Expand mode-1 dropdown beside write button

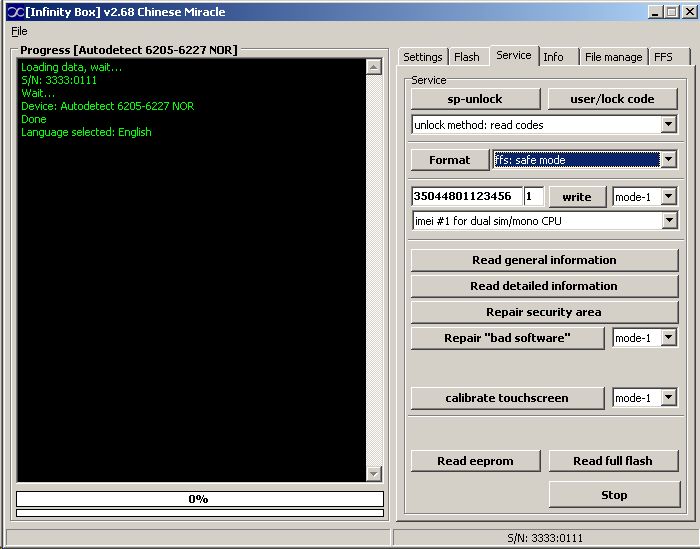pyautogui.click(x=668, y=196)
